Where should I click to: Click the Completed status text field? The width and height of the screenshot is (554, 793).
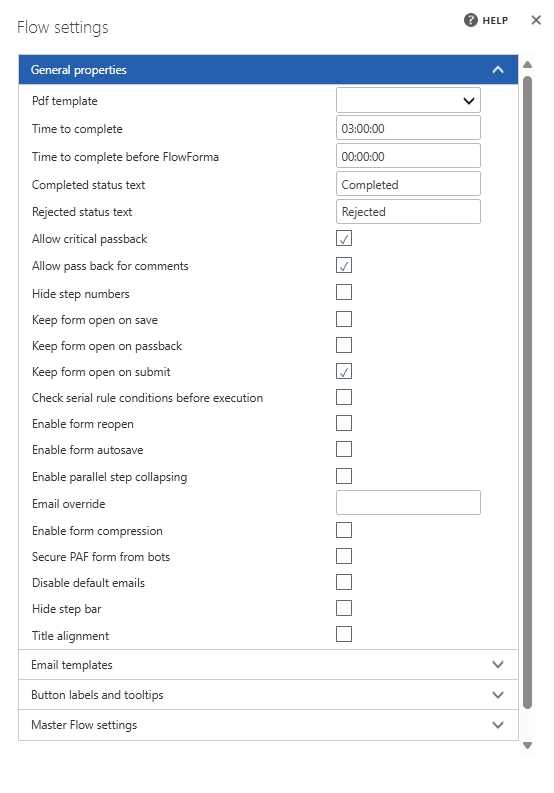tap(408, 184)
